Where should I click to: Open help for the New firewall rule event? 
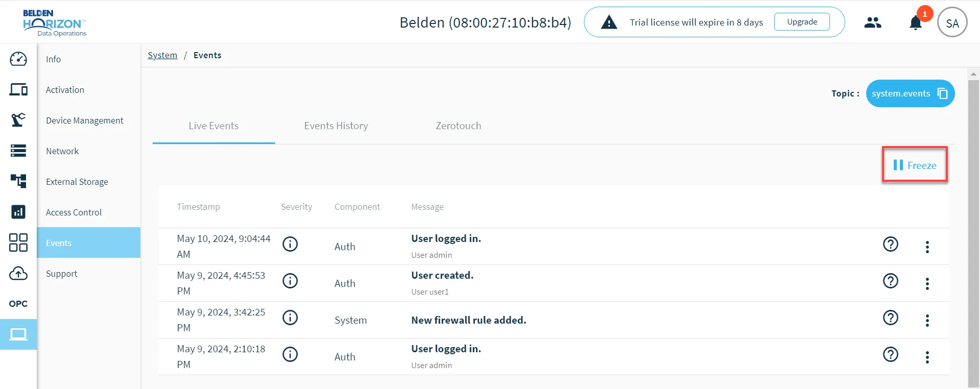pyautogui.click(x=891, y=318)
